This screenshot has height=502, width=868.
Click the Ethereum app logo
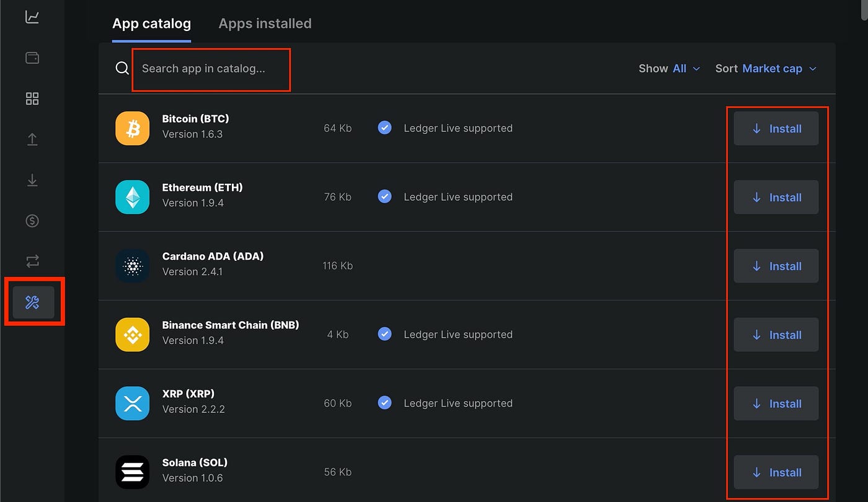pos(133,197)
